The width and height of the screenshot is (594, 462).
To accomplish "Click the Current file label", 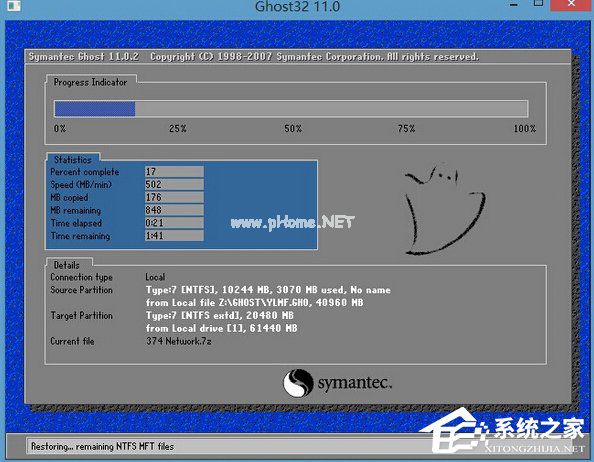I will [x=72, y=341].
